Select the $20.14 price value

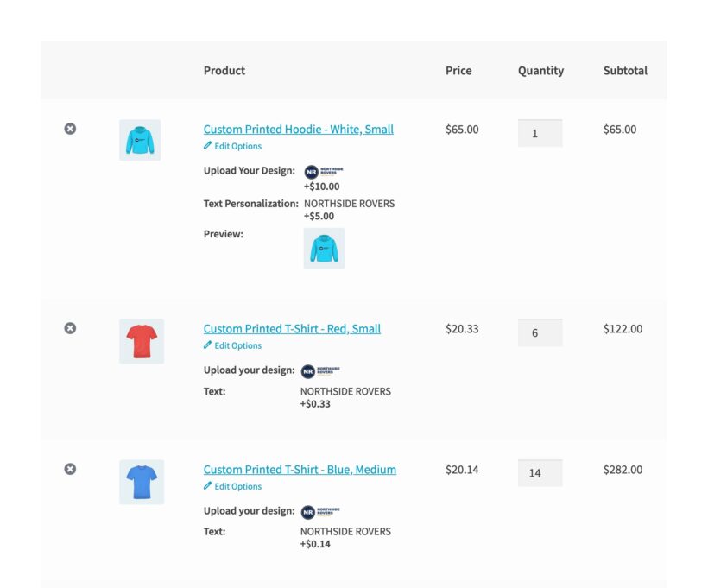pos(462,470)
